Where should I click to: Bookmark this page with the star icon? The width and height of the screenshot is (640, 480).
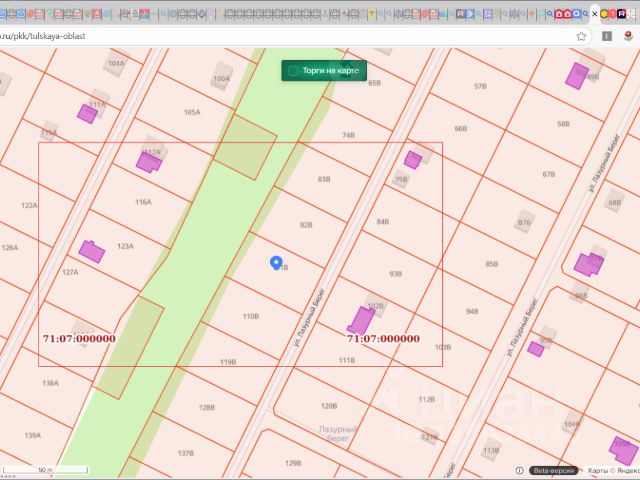581,36
